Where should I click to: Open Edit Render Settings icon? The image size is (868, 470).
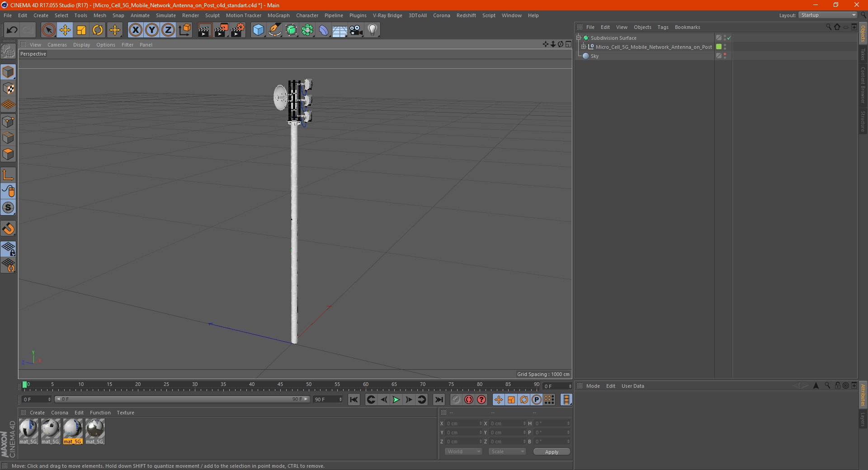point(238,30)
